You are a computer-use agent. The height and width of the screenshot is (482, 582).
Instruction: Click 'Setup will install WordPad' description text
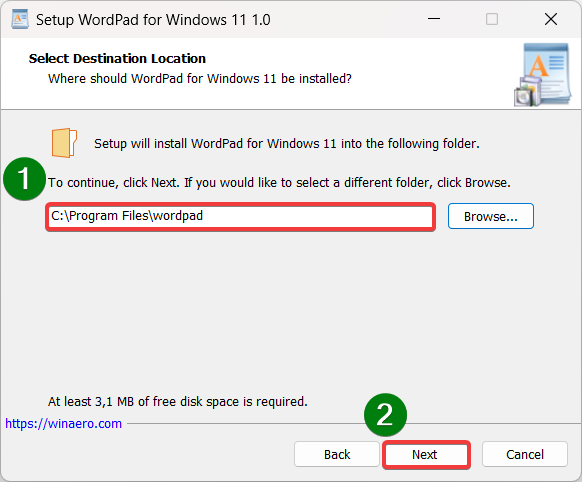coord(287,144)
